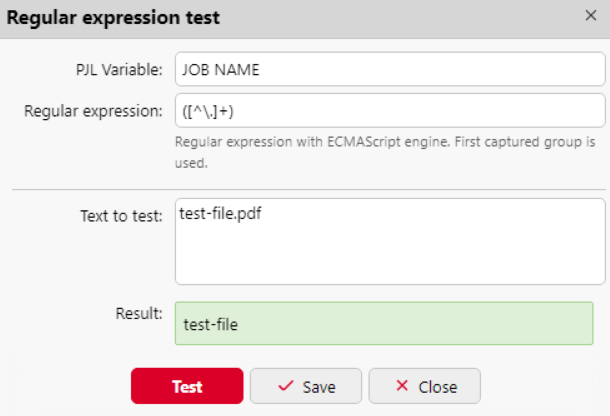
Task: Run the regex with the Test button
Action: coord(187,386)
